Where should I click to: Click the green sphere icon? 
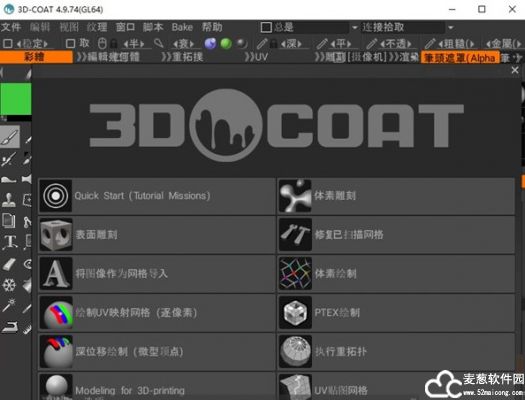pos(226,44)
